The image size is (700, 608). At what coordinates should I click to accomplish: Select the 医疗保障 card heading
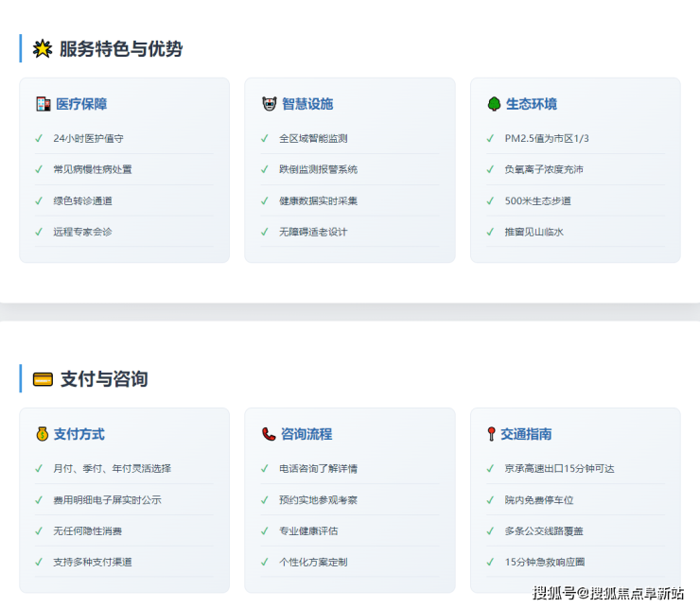coord(81,104)
